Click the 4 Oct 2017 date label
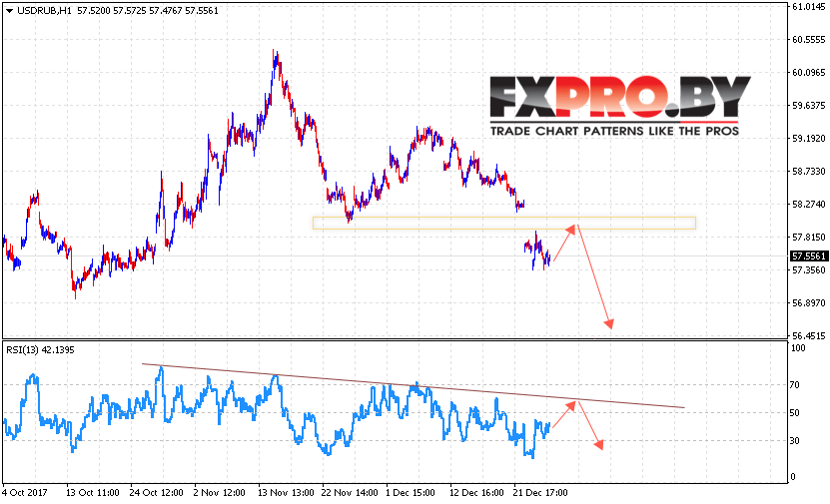830x504 pixels. (25, 492)
